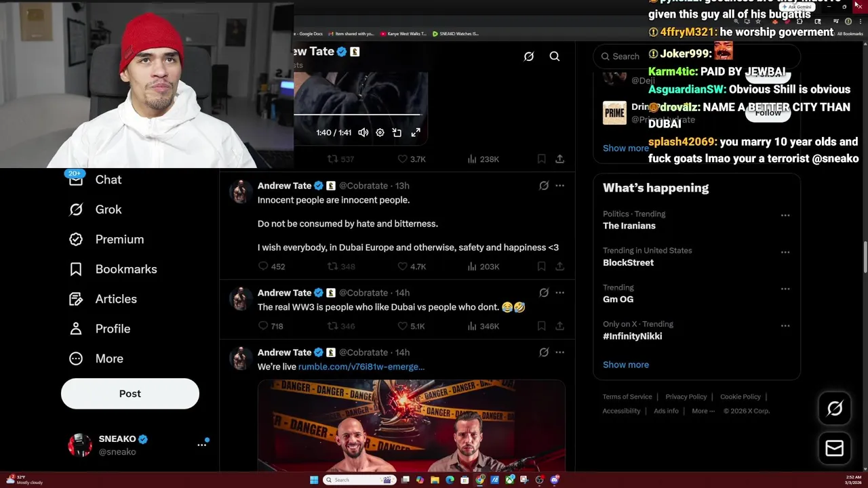The width and height of the screenshot is (868, 488).
Task: Open the video settings gear
Action: pos(380,133)
